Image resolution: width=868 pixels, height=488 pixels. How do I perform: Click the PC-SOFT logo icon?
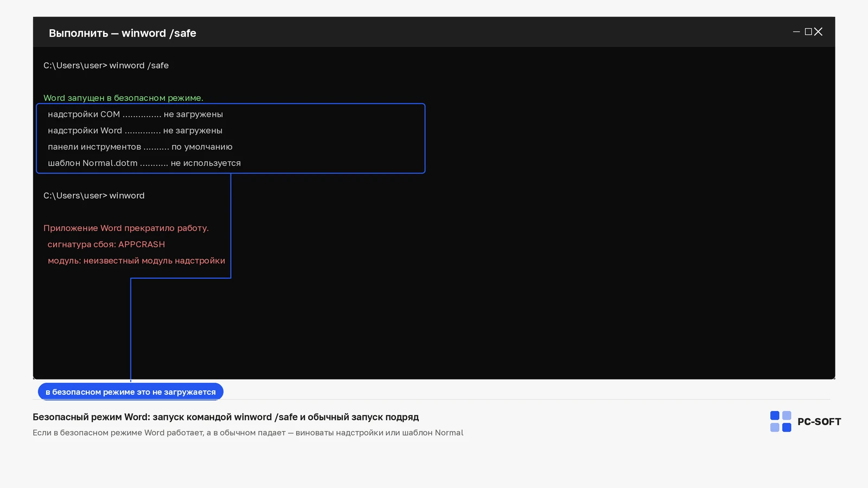[x=781, y=421]
